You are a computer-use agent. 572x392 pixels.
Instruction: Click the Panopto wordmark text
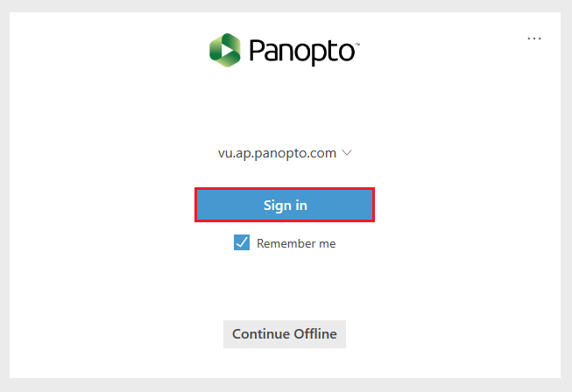point(304,52)
